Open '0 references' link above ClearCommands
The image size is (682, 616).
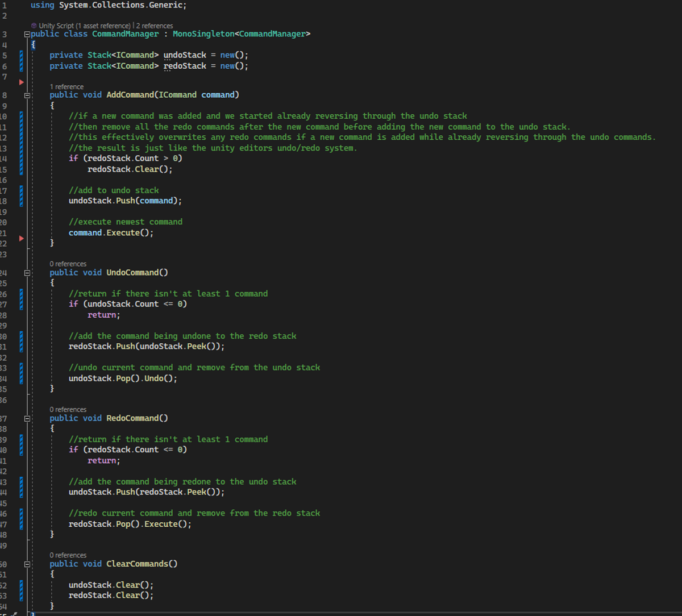[68, 555]
